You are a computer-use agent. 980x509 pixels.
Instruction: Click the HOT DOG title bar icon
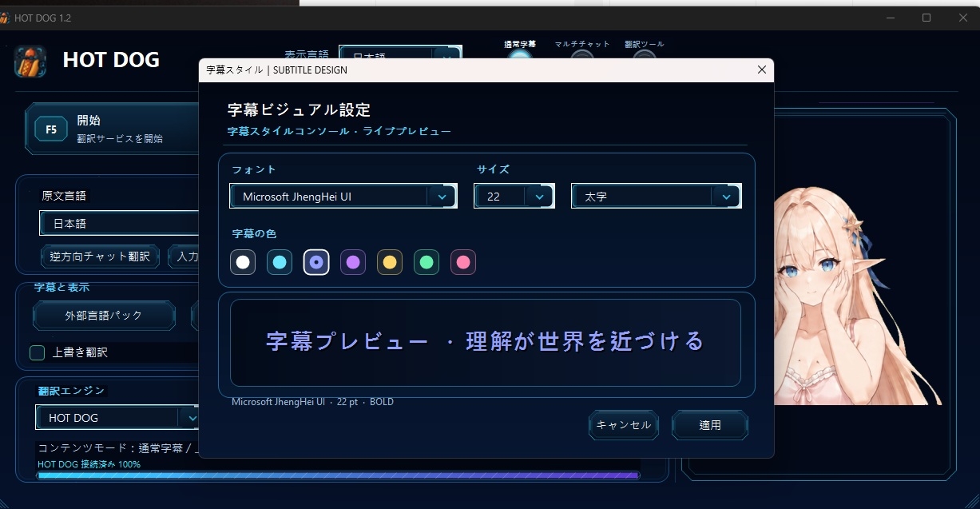coord(4,18)
